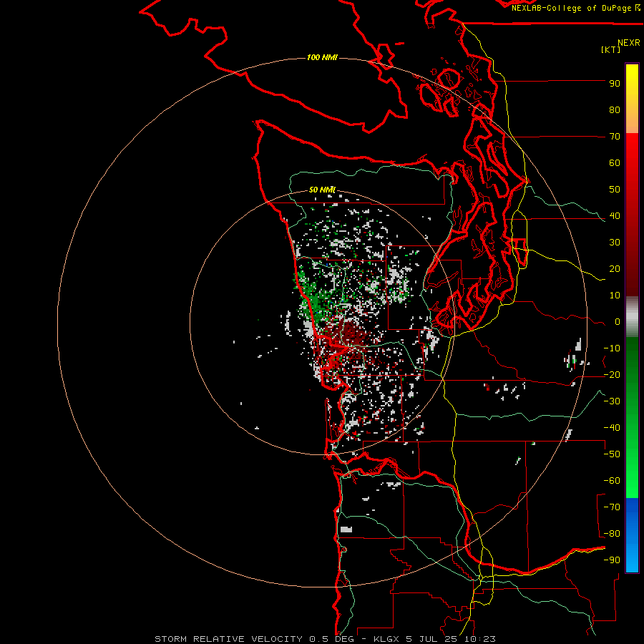Pick the yellow top segment of the color bar
The image size is (644, 644).
pyautogui.click(x=632, y=82)
